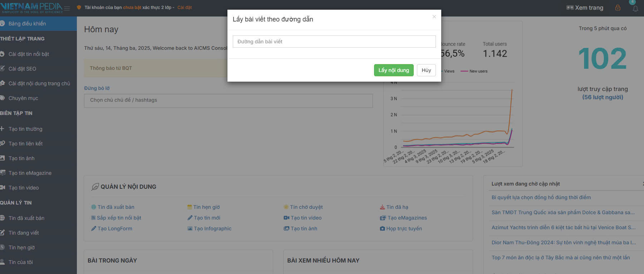This screenshot has height=274, width=644.
Task: Click the edit icon beside Tin đang viết
Action: pos(2,232)
